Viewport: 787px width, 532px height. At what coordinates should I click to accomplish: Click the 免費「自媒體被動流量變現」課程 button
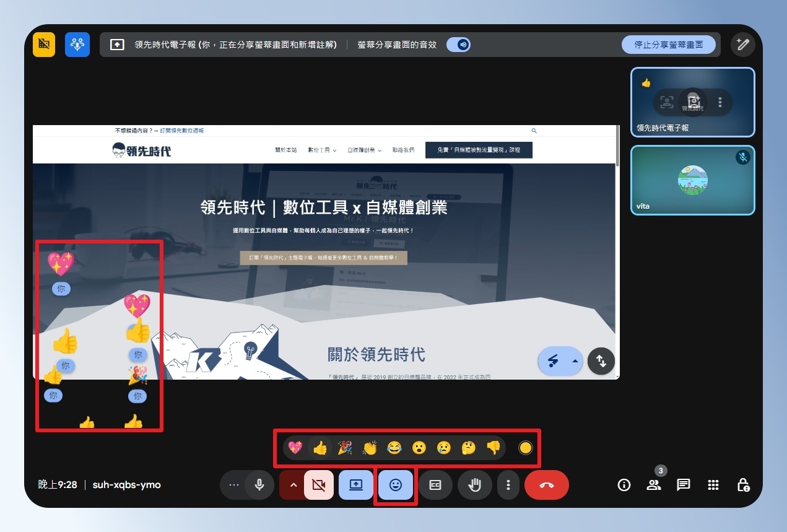[479, 150]
